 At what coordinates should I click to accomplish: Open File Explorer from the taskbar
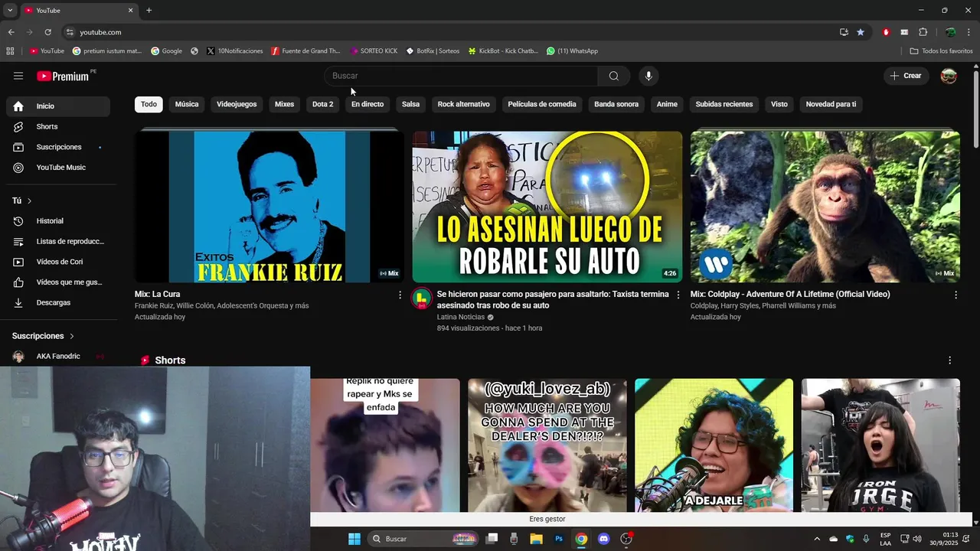536,539
